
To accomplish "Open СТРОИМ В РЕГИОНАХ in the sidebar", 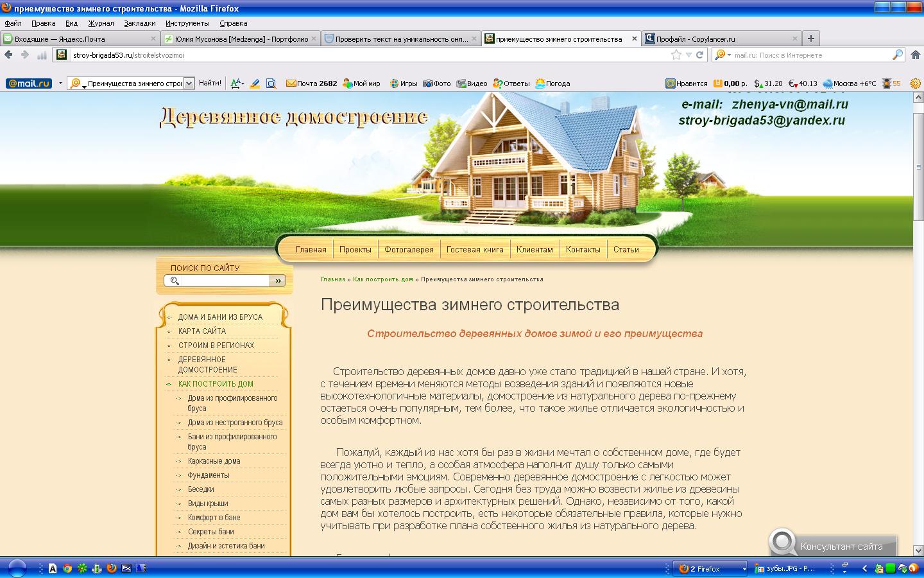I will tap(216, 346).
